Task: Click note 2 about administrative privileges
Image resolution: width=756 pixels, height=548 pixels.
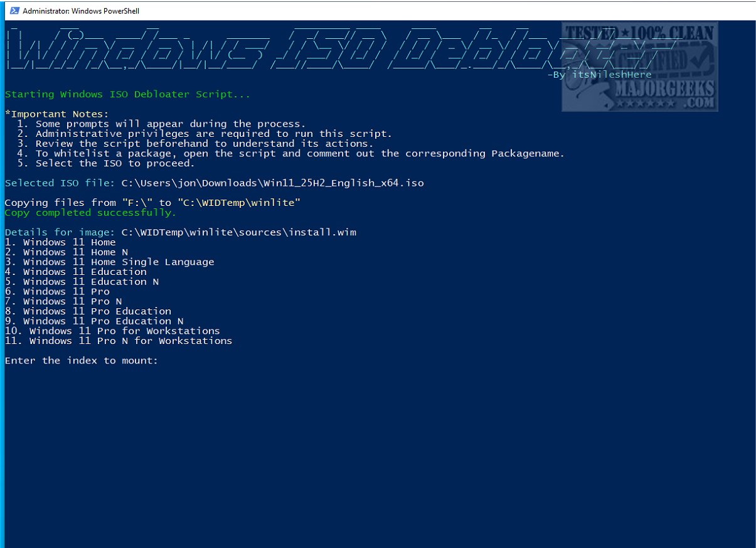Action: [x=205, y=134]
